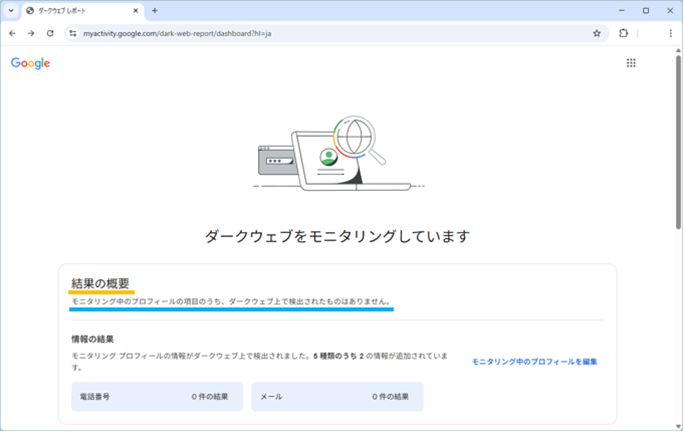Viewport: 684px width, 432px height.
Task: Open the Google apps grid
Action: [631, 63]
